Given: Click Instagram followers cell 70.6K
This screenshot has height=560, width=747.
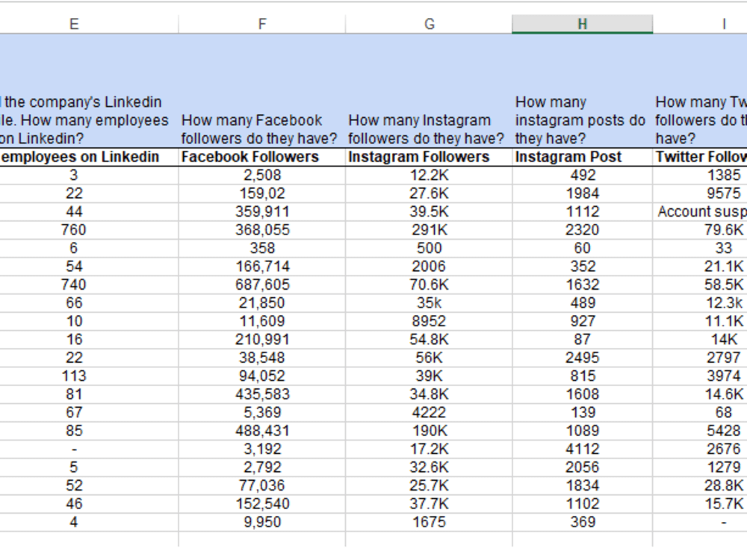Looking at the screenshot, I should (429, 284).
